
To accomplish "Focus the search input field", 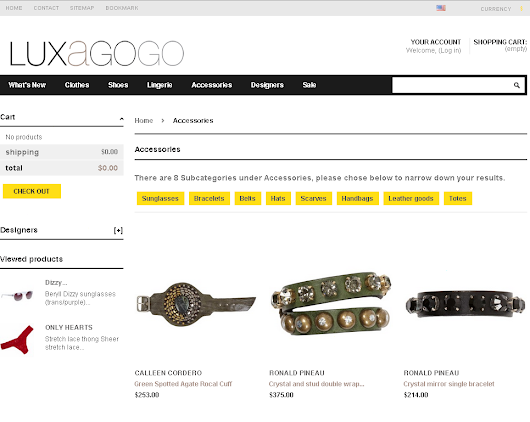I will click(452, 85).
